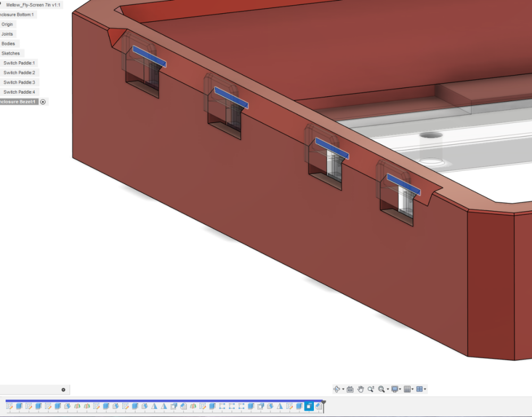Activate the Pan hand tool
This screenshot has height=417, width=532.
(x=360, y=389)
